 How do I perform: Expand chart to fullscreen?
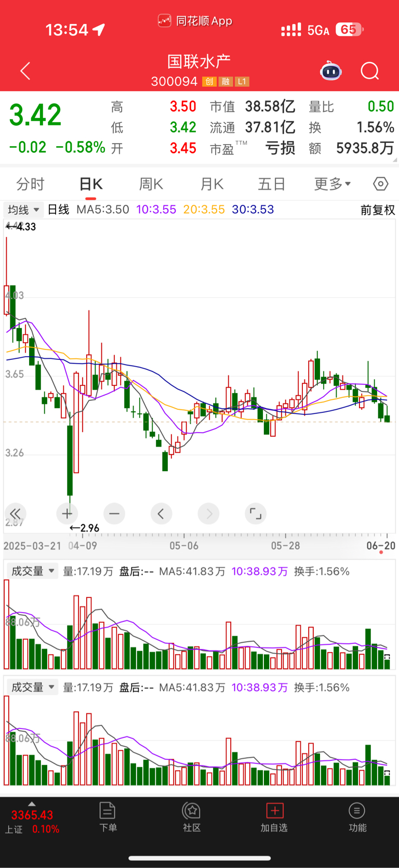[x=256, y=514]
